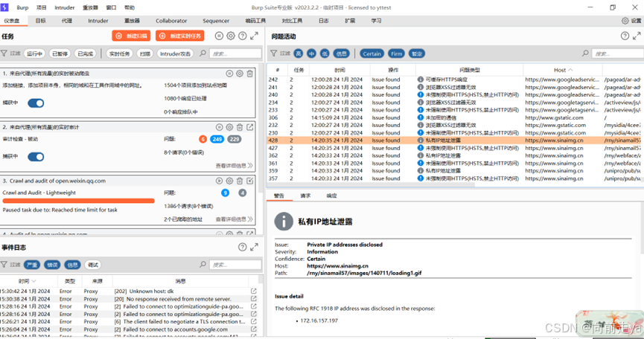This screenshot has width=644, height=339.
Task: Sort issues by Host column header
Action: (x=563, y=70)
